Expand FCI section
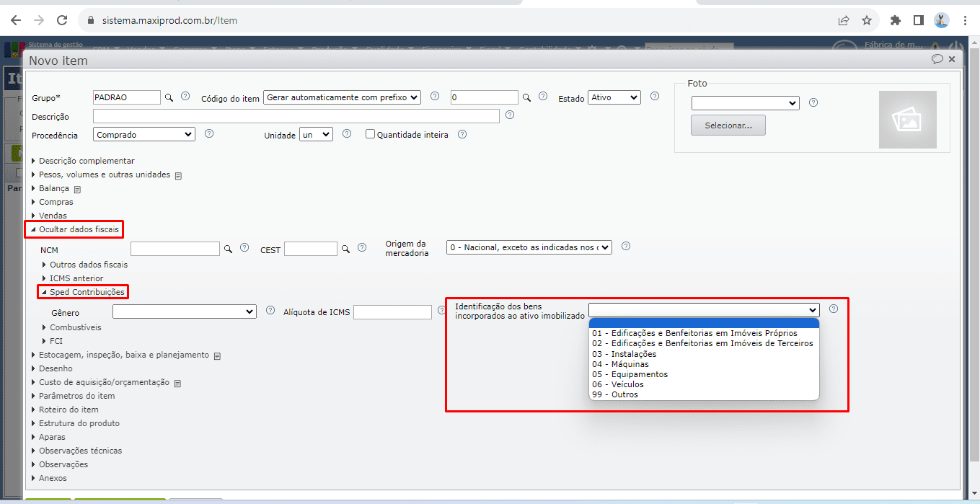 (52, 341)
